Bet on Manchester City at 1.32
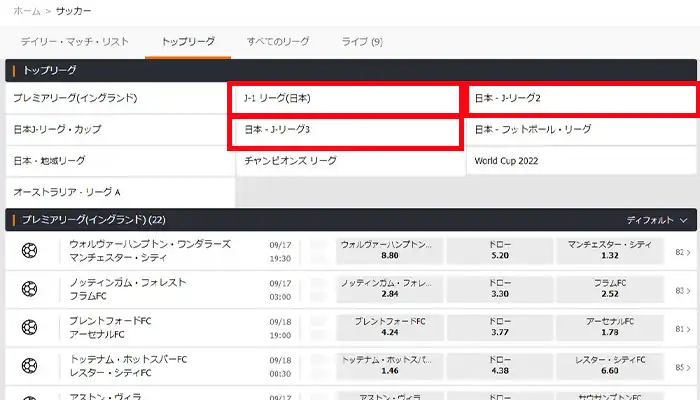 click(610, 250)
